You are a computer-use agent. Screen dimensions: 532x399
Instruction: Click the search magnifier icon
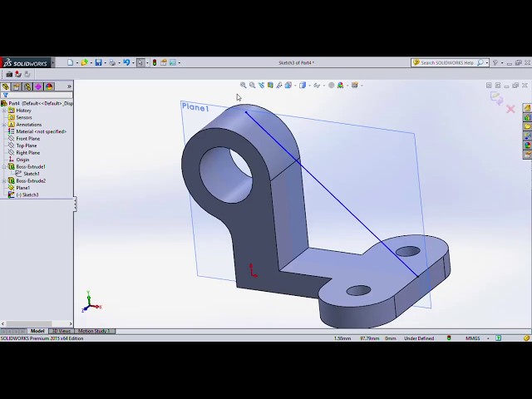pos(480,63)
